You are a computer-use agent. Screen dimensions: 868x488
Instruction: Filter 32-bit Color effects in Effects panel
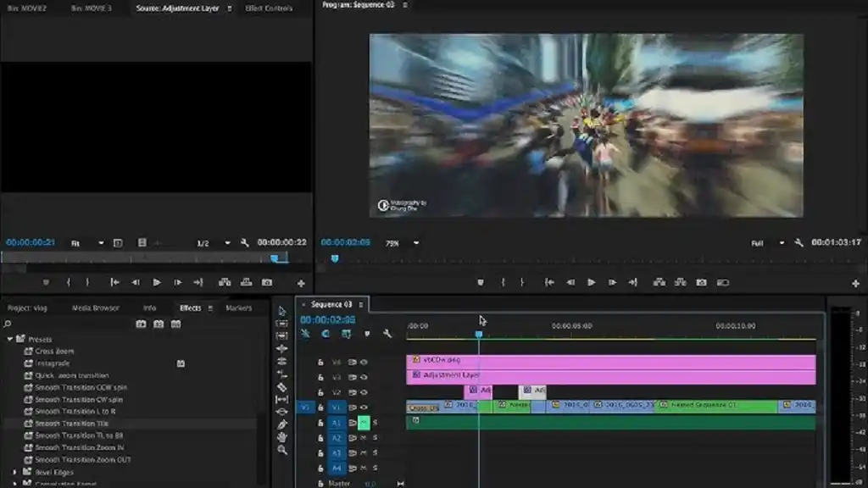click(159, 324)
